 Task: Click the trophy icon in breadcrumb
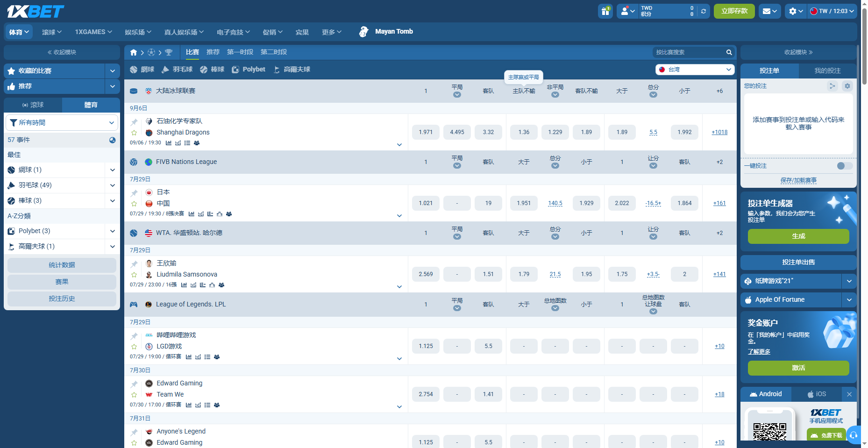point(169,52)
